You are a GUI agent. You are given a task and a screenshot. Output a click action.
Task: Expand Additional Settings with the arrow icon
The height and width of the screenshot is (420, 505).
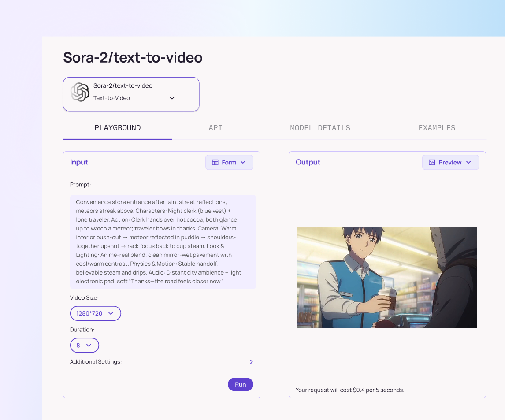[x=251, y=362]
